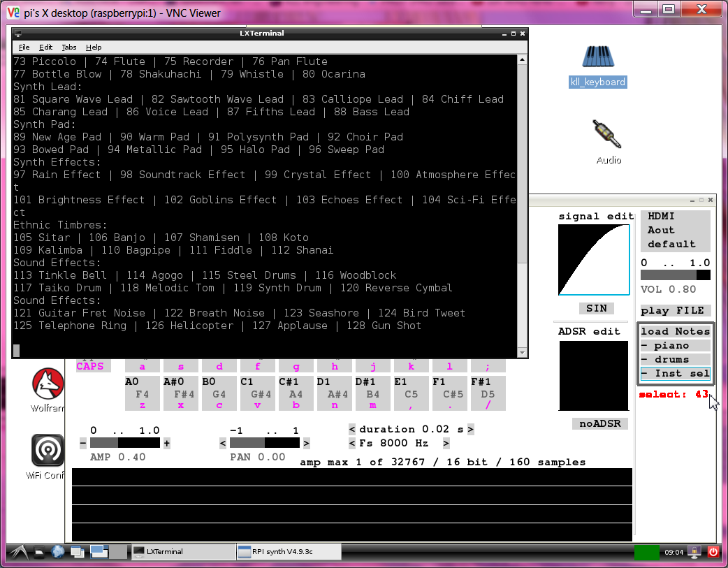
Task: Open the Edit menu in LXTerminal
Action: tap(45, 48)
